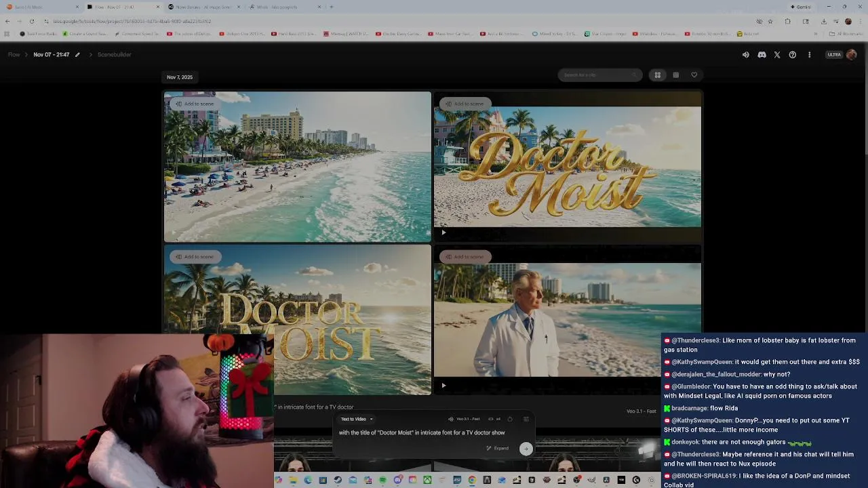Click the ULTRA plan badge
868x488 pixels.
pyautogui.click(x=834, y=55)
